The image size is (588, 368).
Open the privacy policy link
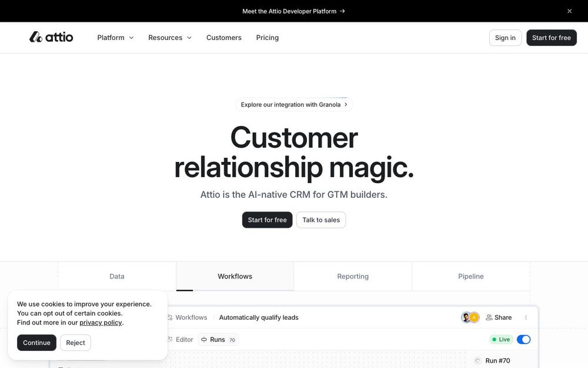(x=101, y=323)
